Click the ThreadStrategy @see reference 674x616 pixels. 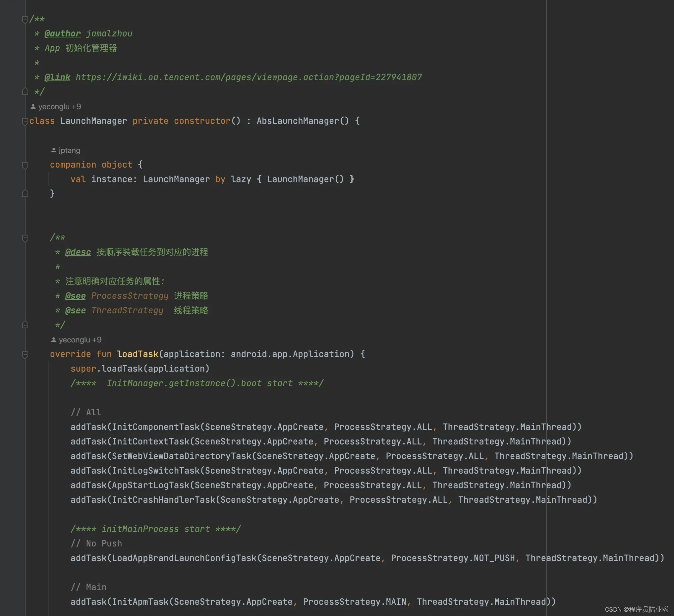tap(127, 310)
